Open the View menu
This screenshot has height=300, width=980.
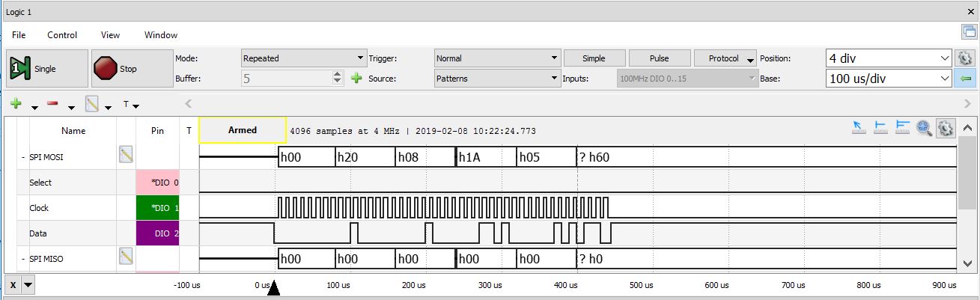point(111,34)
